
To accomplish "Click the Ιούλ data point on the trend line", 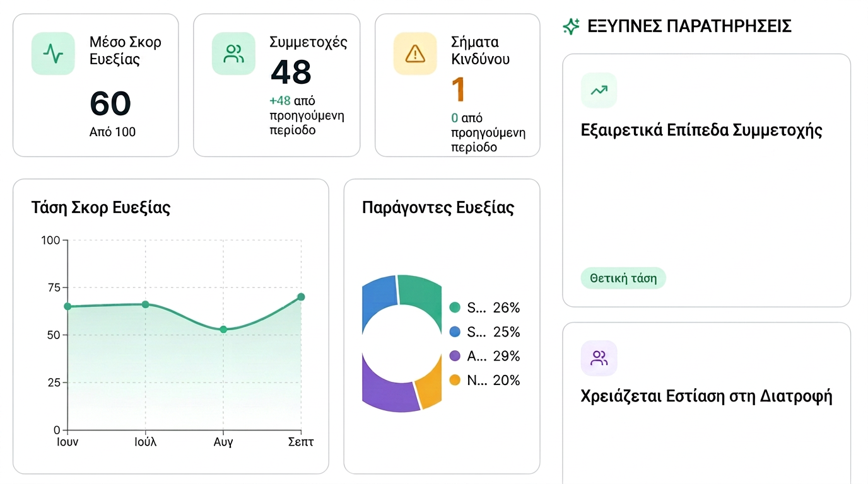I will click(x=145, y=304).
